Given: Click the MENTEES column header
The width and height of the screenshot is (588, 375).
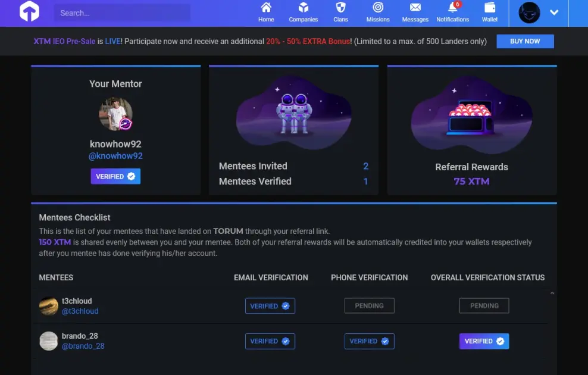Looking at the screenshot, I should coord(56,277).
